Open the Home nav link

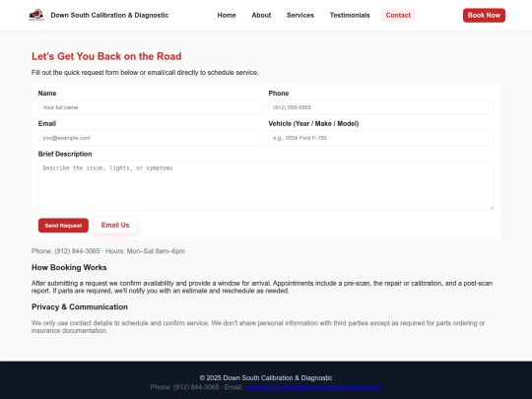click(227, 15)
